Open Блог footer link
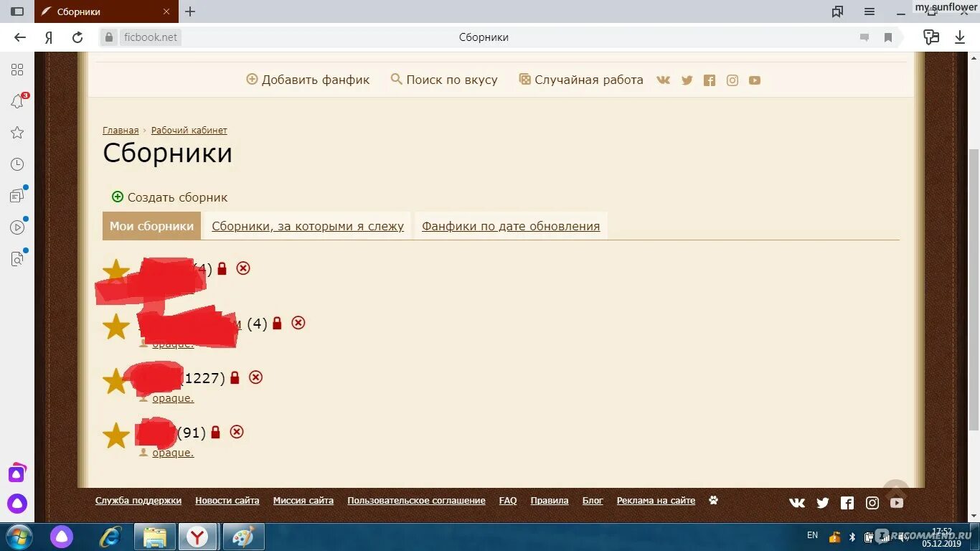This screenshot has width=980, height=551. click(x=593, y=501)
